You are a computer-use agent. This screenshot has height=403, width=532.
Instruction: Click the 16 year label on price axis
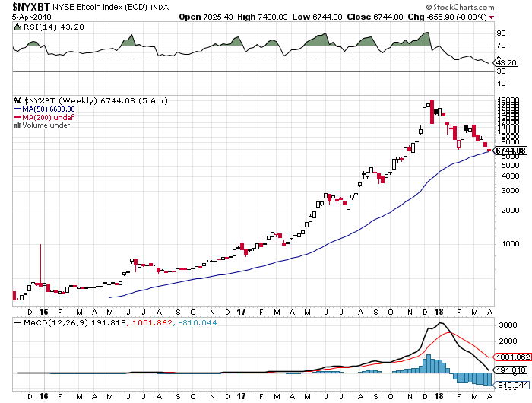pyautogui.click(x=44, y=312)
